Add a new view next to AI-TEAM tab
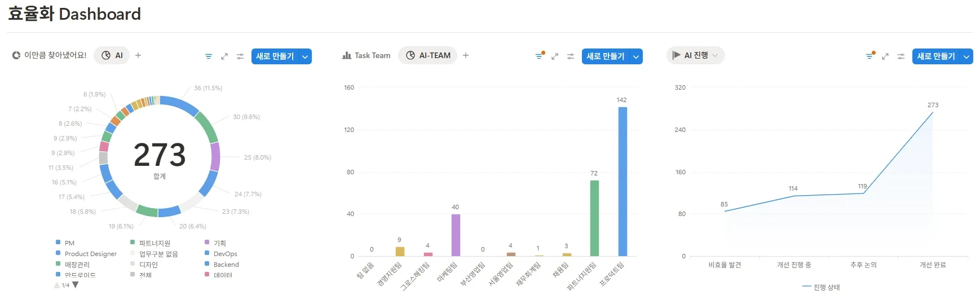Screen dimensions: 980x308 (x=466, y=55)
